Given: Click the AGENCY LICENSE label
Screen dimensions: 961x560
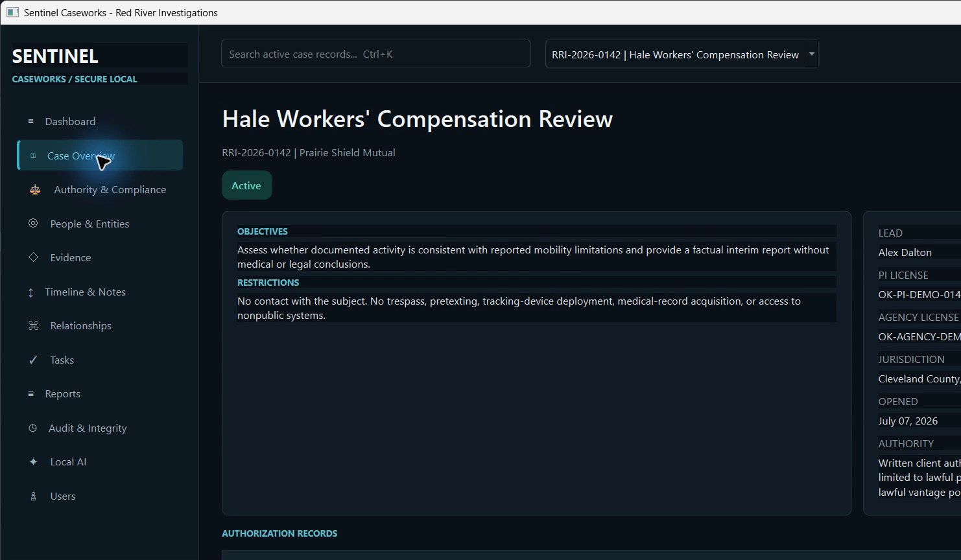Looking at the screenshot, I should pyautogui.click(x=918, y=317).
